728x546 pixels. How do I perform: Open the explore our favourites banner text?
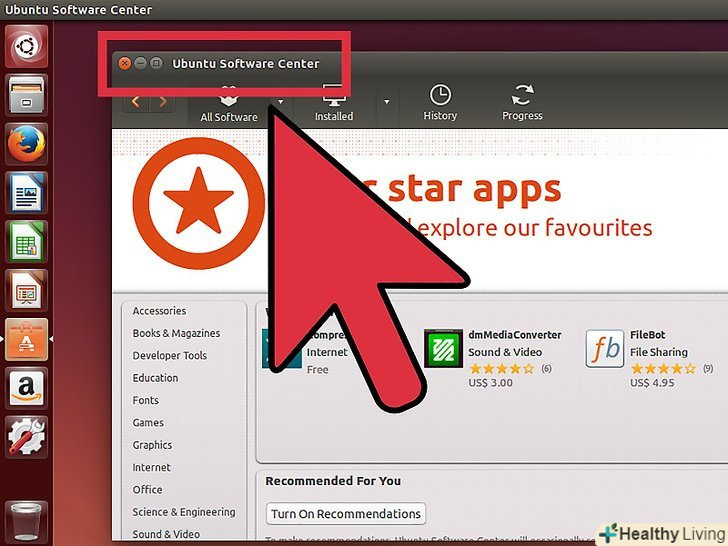coord(534,228)
